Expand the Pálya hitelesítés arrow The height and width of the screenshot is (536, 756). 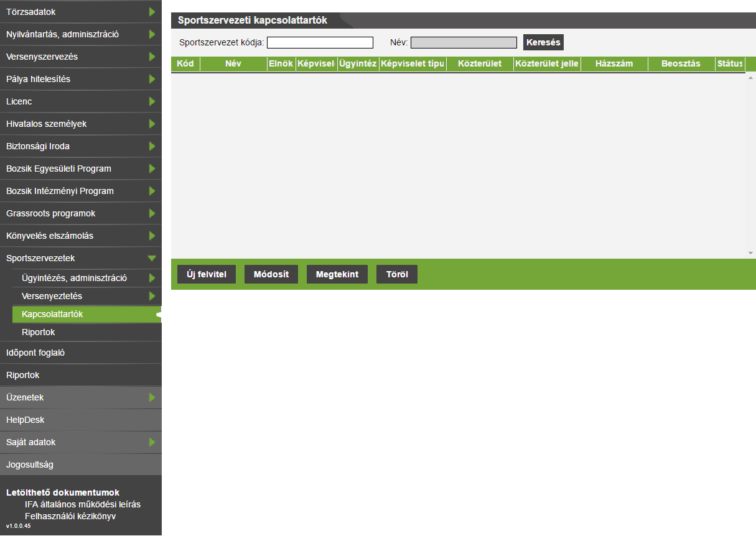click(x=152, y=79)
